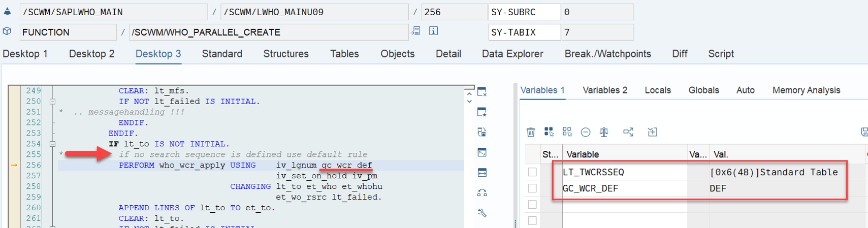Viewport: 868px width, 228px height.
Task: Click the breakpoint margin at line 254
Action: [14, 144]
